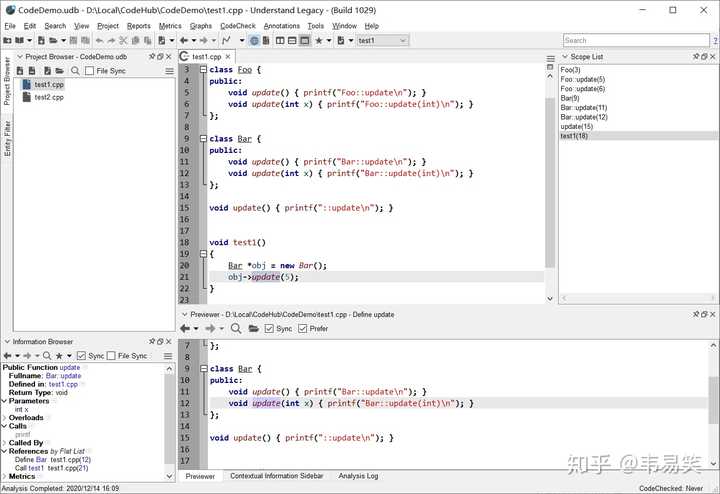This screenshot has width=720, height=494.
Task: Collapse the Calls section
Action: (5, 426)
